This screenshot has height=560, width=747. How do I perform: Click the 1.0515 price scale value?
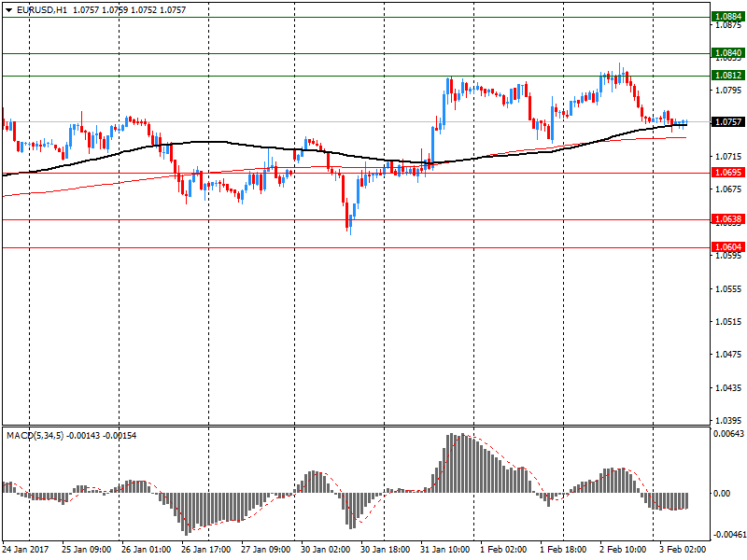point(728,321)
